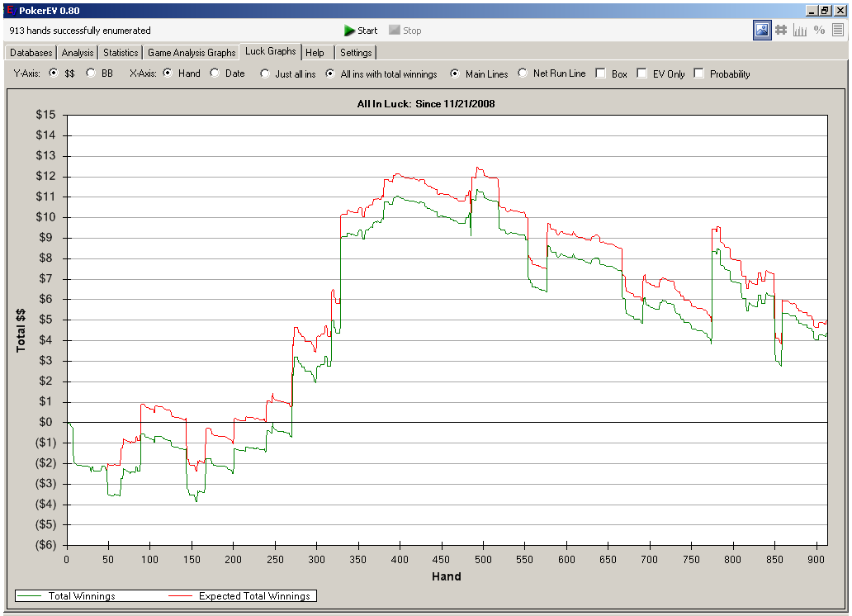The height and width of the screenshot is (616, 852).
Task: Click the percent sign toolbar icon
Action: [819, 30]
